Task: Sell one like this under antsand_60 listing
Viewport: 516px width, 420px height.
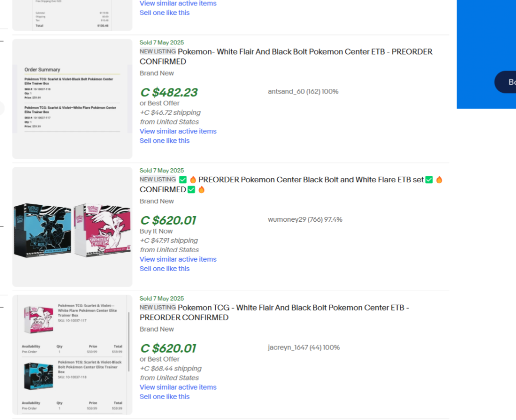Action: [x=164, y=141]
